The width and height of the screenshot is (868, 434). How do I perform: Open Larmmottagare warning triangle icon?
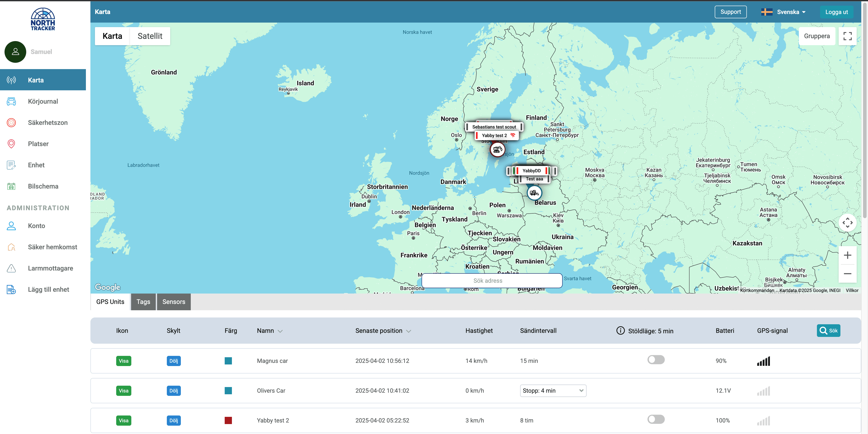coord(11,268)
